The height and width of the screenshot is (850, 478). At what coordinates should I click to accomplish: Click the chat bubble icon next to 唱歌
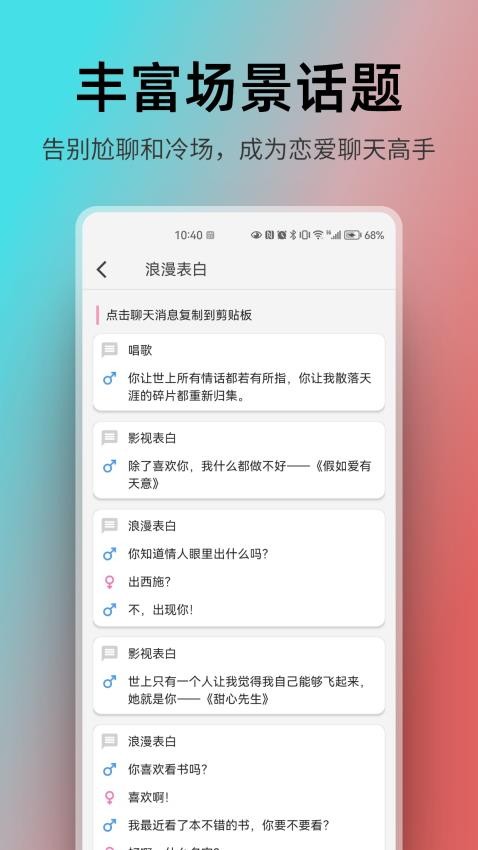[x=109, y=350]
